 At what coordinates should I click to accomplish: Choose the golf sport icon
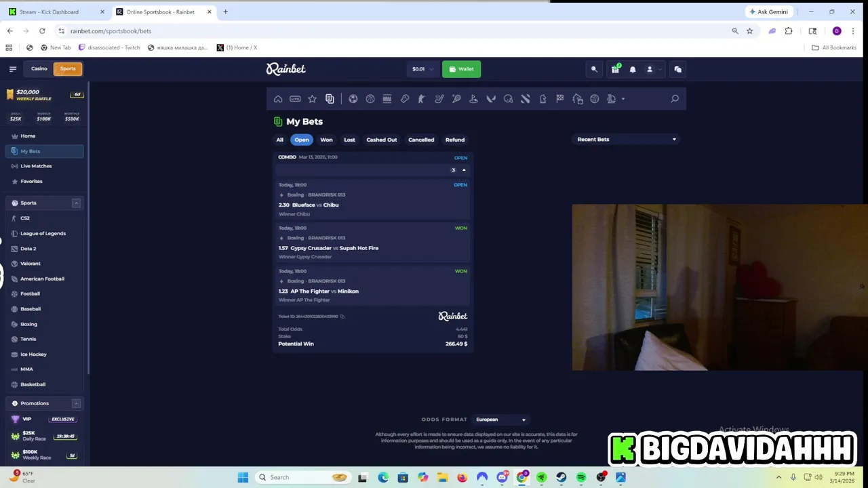coord(473,99)
